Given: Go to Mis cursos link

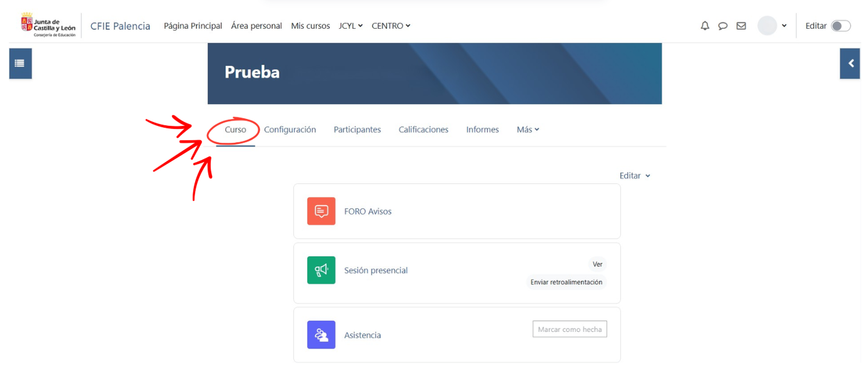Looking at the screenshot, I should pyautogui.click(x=310, y=26).
